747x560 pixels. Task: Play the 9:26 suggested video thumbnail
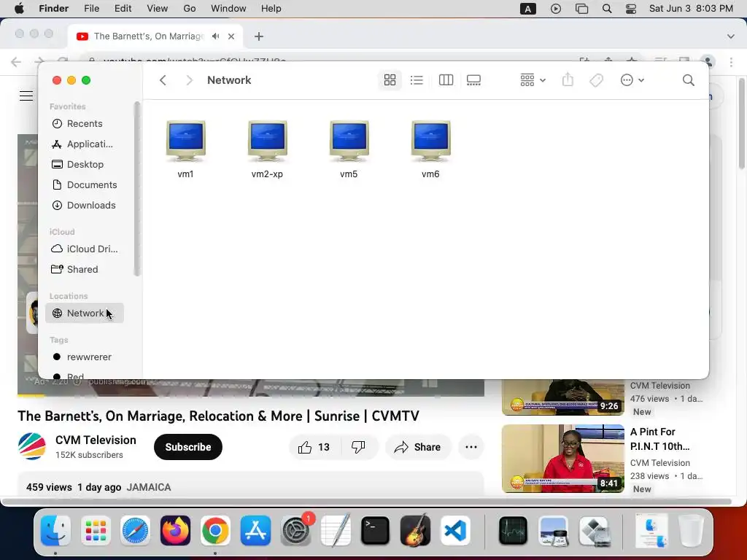pyautogui.click(x=563, y=397)
